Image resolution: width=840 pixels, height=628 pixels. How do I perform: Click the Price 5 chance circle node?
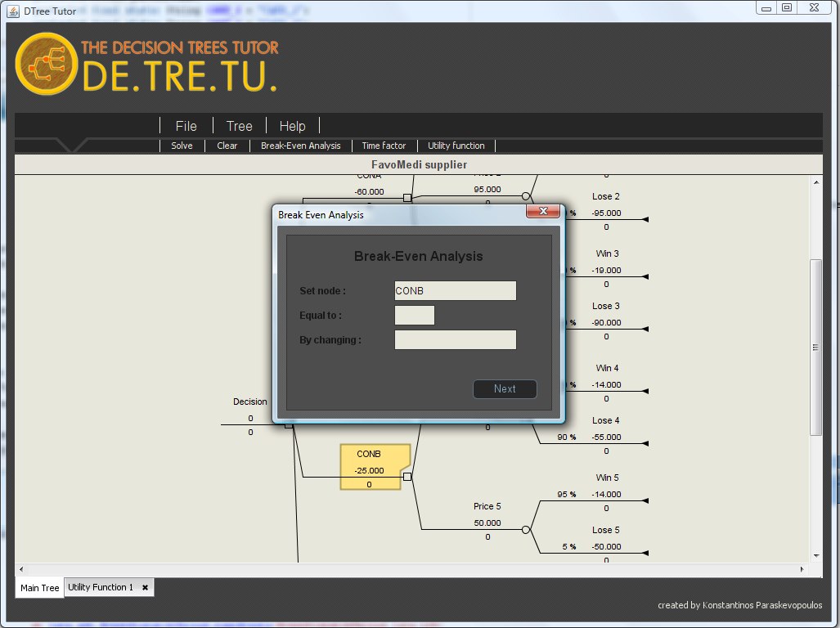click(x=526, y=529)
